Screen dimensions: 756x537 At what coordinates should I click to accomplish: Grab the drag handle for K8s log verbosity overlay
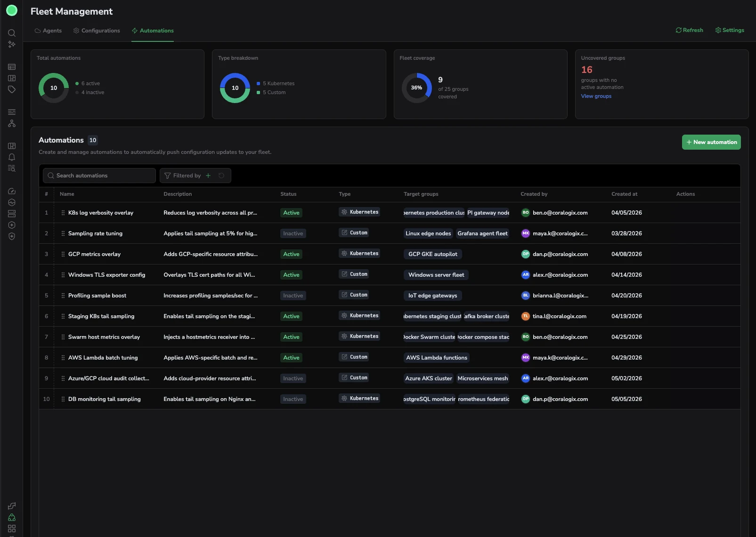pos(63,213)
